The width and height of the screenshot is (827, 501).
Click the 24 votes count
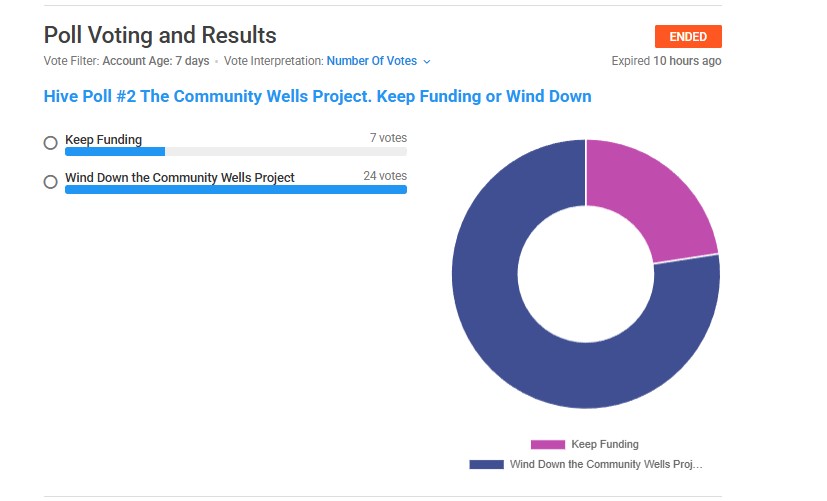coord(385,176)
